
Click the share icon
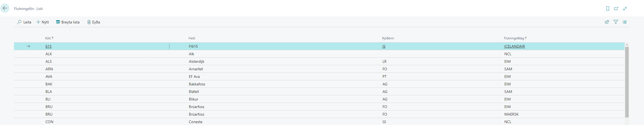(x=607, y=22)
